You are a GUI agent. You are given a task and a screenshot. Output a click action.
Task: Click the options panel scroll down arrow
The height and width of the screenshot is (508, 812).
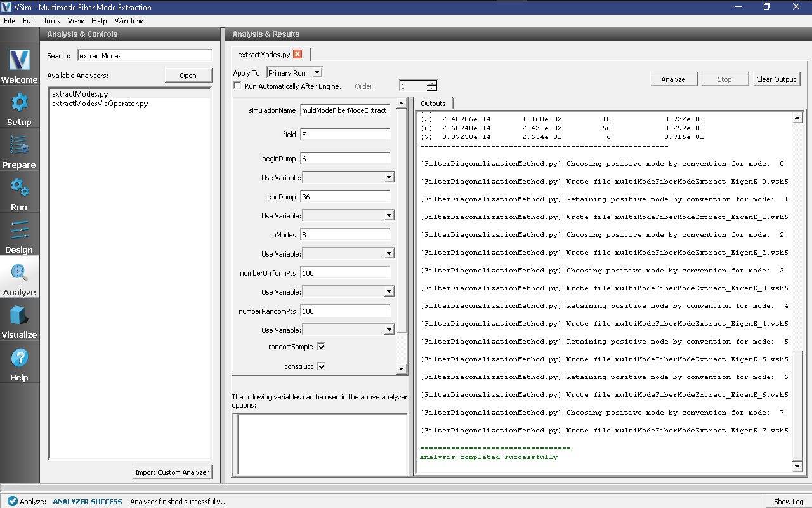(x=402, y=369)
